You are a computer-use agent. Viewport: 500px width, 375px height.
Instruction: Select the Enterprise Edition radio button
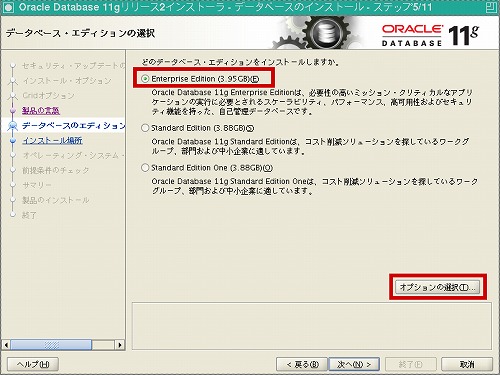[x=145, y=79]
